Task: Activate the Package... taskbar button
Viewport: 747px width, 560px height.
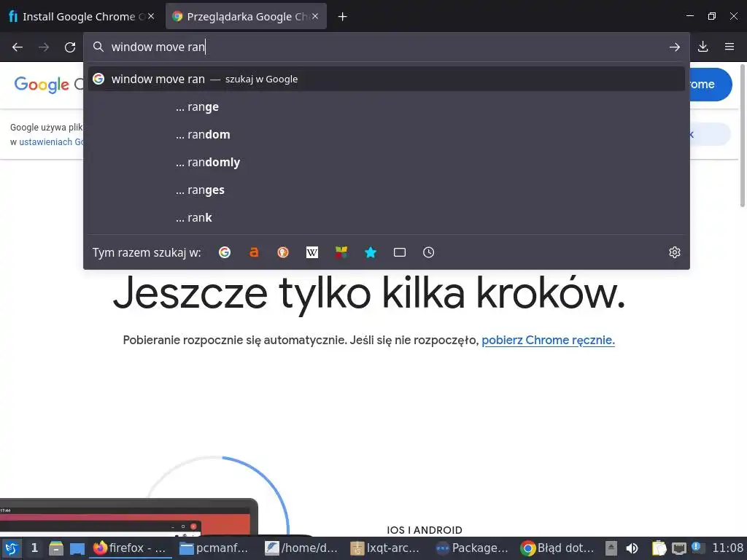Action: click(x=472, y=548)
